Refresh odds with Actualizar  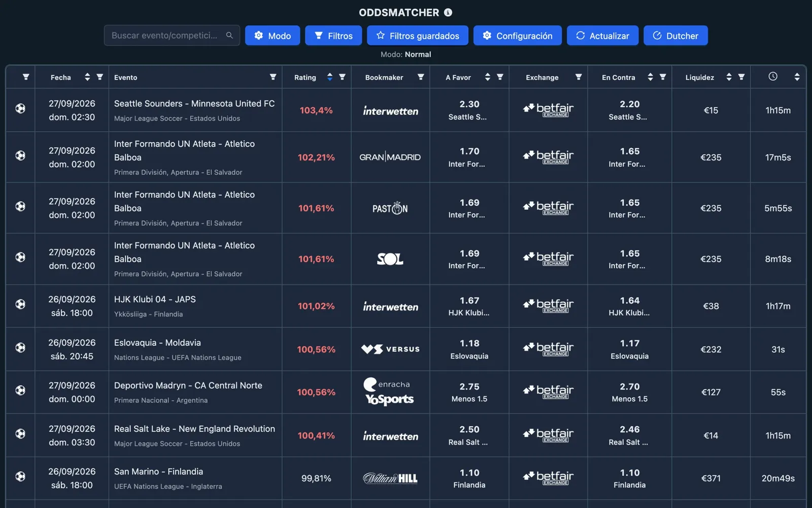[x=603, y=36]
